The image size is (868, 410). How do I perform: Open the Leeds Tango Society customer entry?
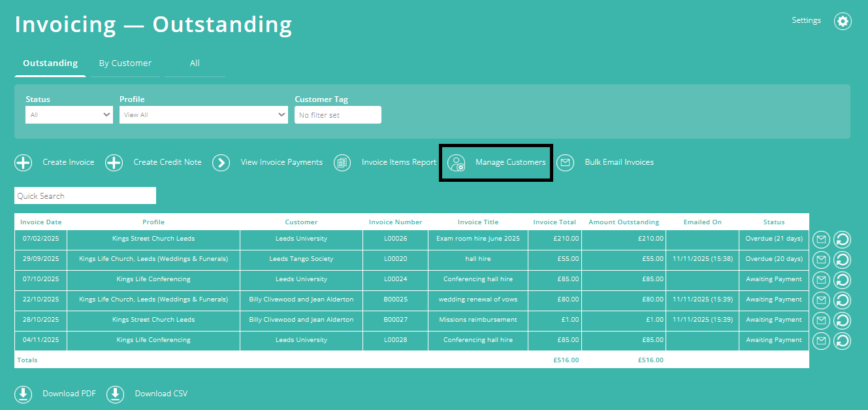pos(300,259)
